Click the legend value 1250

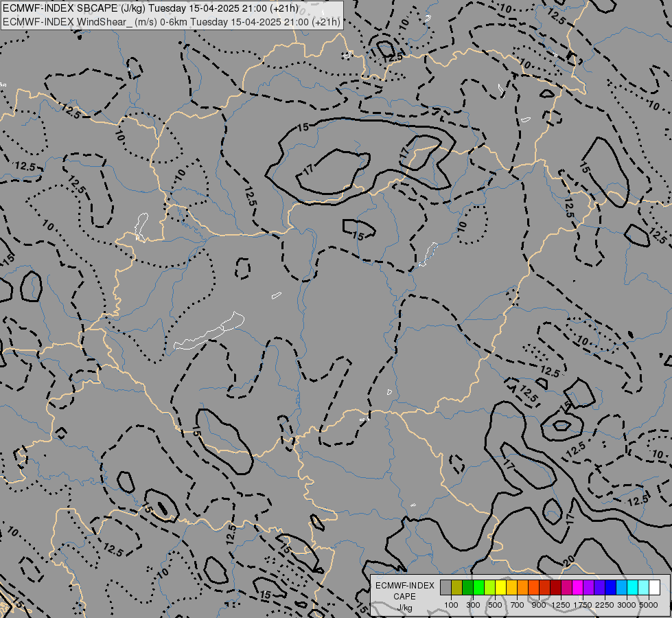(x=561, y=605)
